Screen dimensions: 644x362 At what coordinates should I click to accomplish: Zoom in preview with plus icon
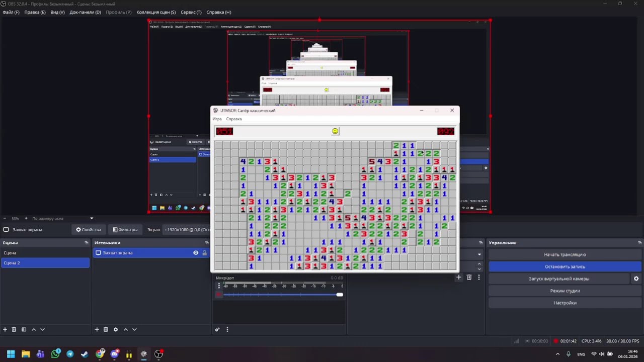click(x=26, y=218)
